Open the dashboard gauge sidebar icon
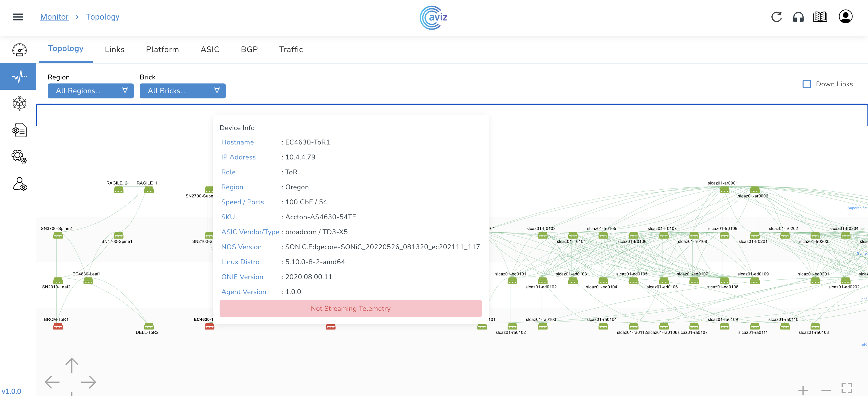Image resolution: width=868 pixels, height=396 pixels. click(x=20, y=50)
